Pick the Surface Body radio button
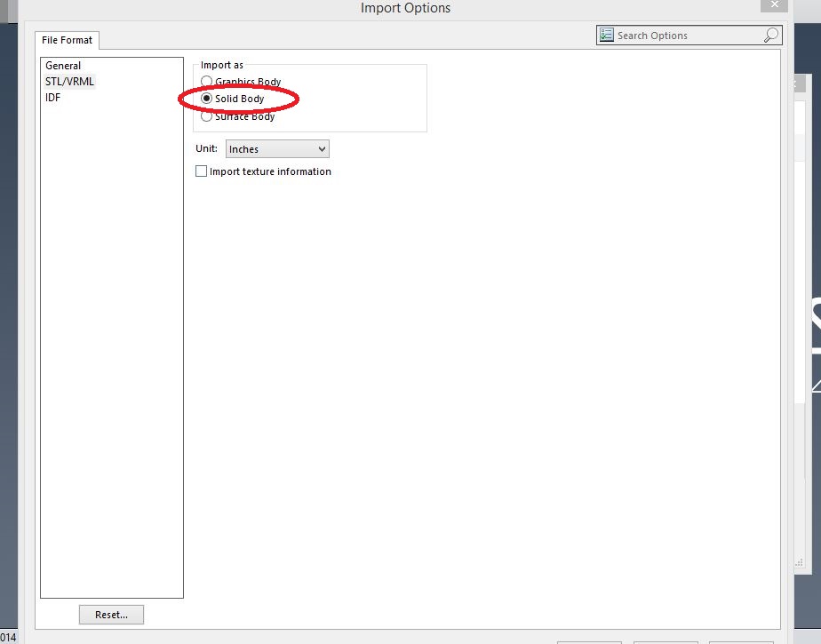 [207, 116]
